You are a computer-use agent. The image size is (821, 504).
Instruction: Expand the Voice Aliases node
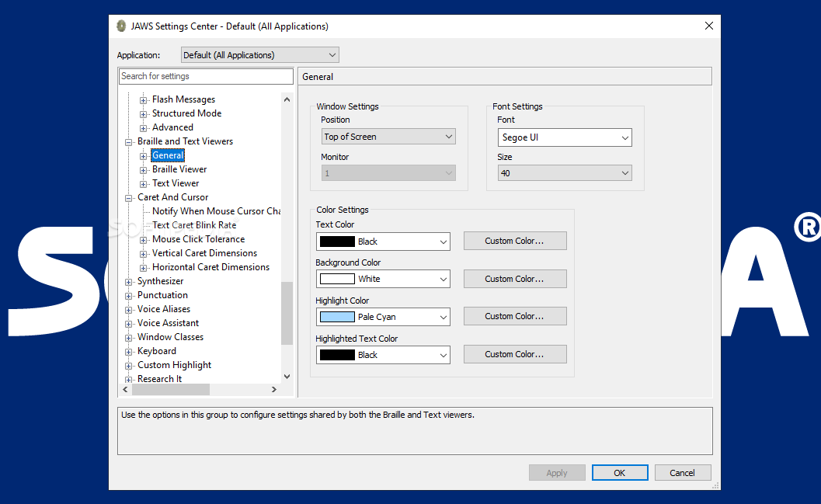128,310
